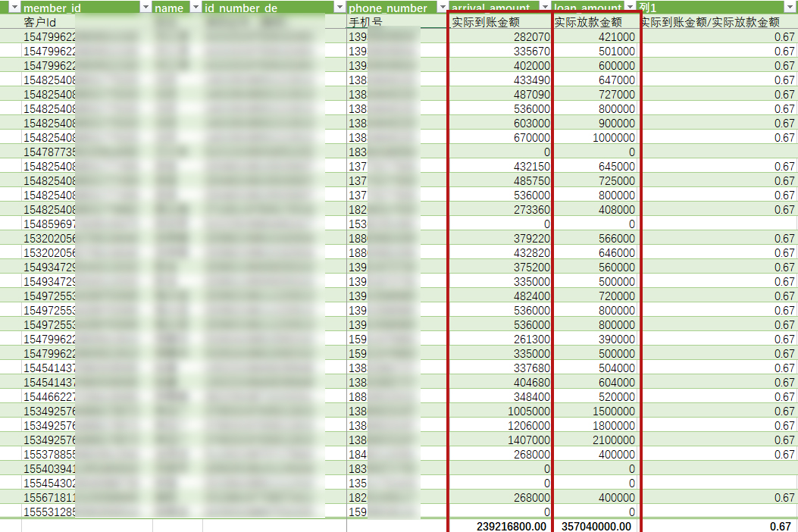
Task: Select the cell containing 2100000
Action: pyautogui.click(x=595, y=440)
